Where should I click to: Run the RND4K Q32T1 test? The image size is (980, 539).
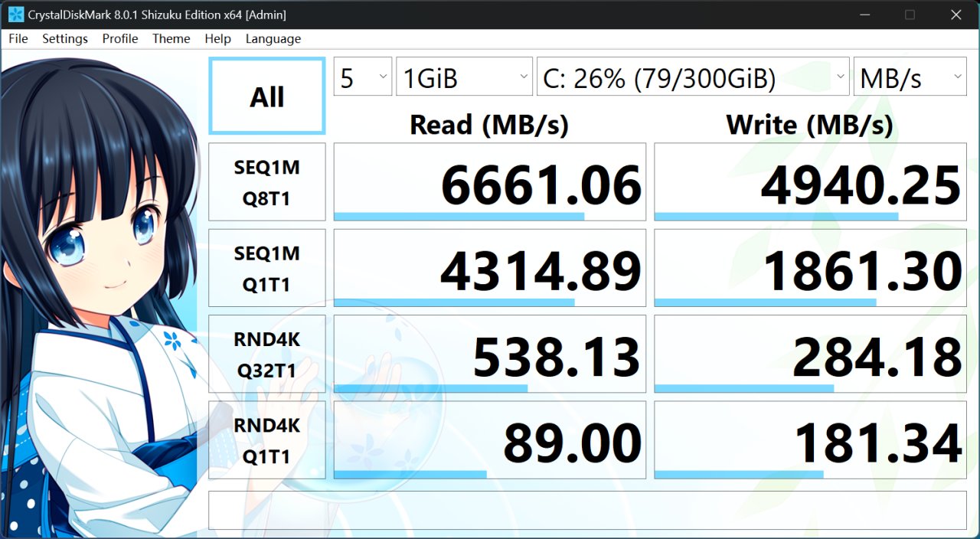click(267, 354)
